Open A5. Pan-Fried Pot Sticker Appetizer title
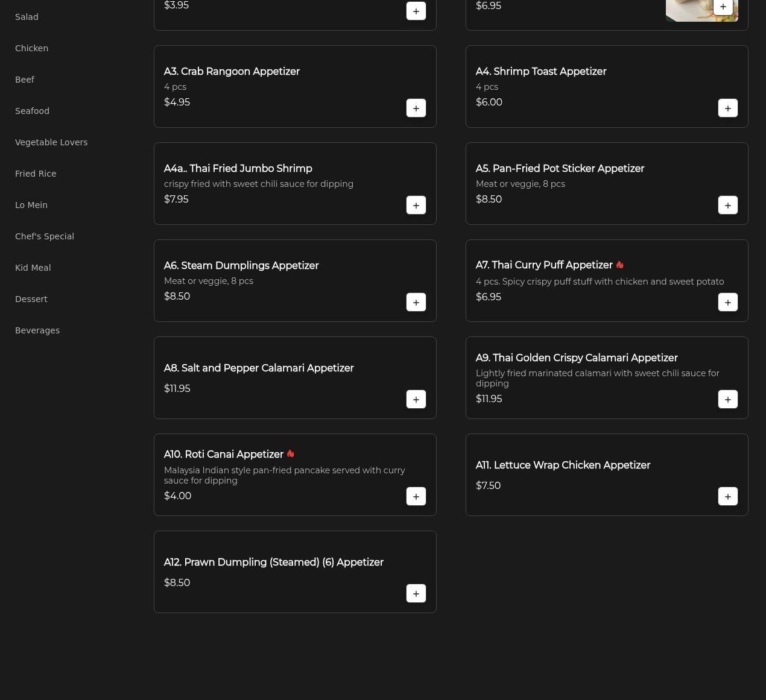The height and width of the screenshot is (700, 766). [560, 168]
